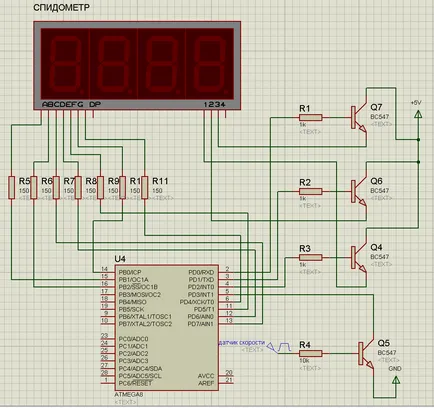
Task: Select resistor R6 body
Action: (34, 188)
